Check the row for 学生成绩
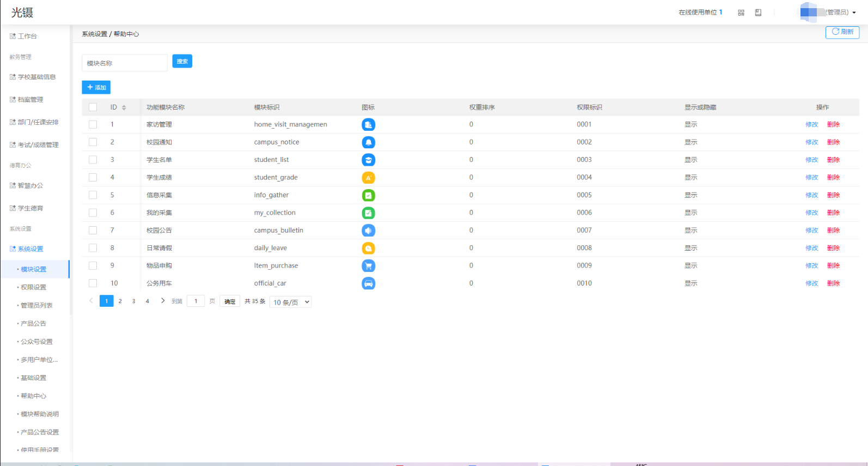 93,178
